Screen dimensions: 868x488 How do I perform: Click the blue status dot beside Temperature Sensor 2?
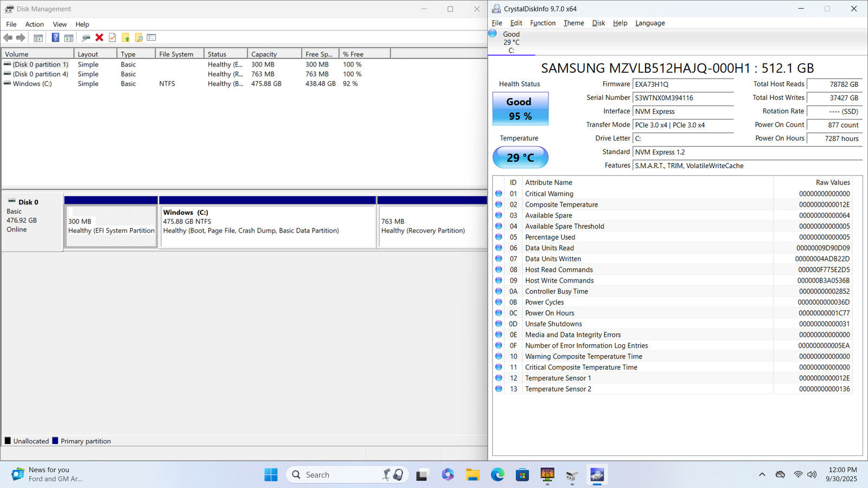tap(499, 389)
